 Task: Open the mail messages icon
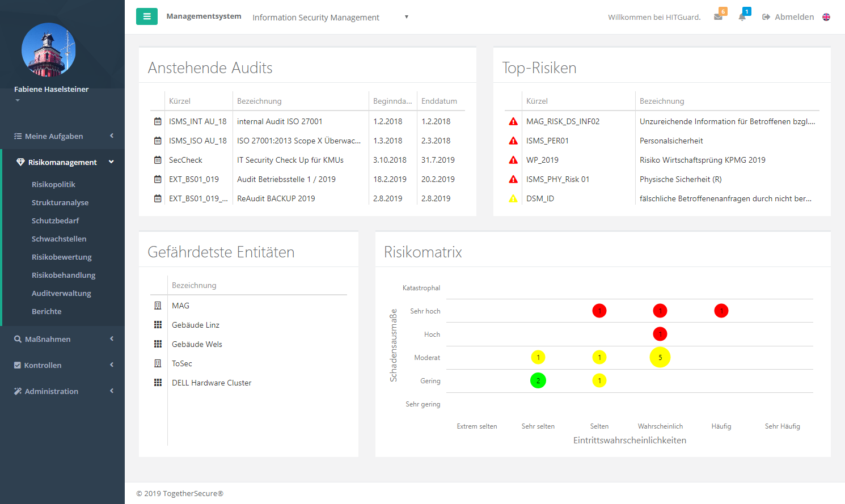tap(719, 16)
